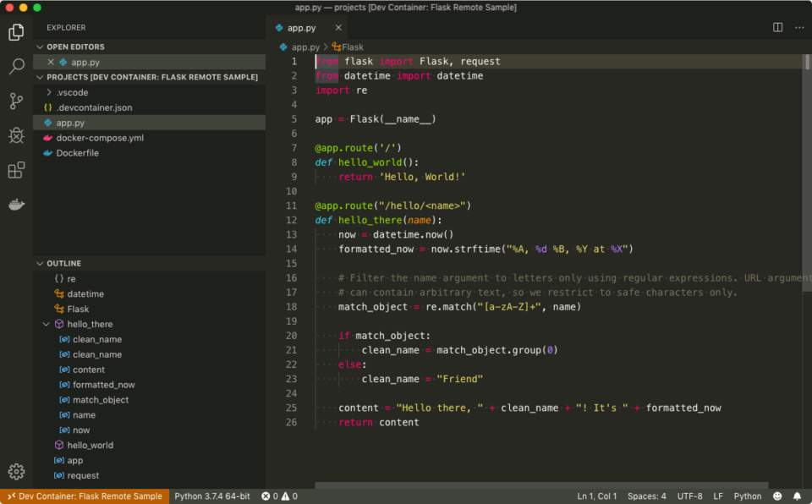
Task: Open the editor More Actions ellipsis
Action: pyautogui.click(x=799, y=27)
